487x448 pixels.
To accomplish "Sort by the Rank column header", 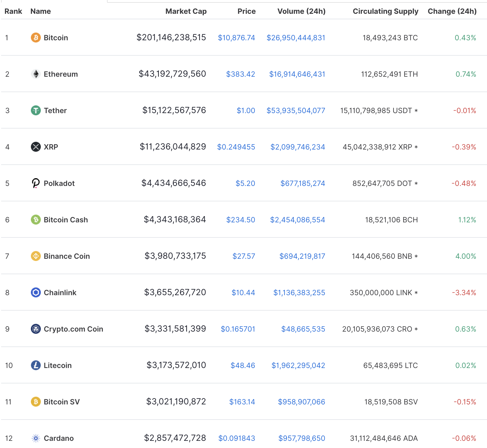I will (x=13, y=11).
